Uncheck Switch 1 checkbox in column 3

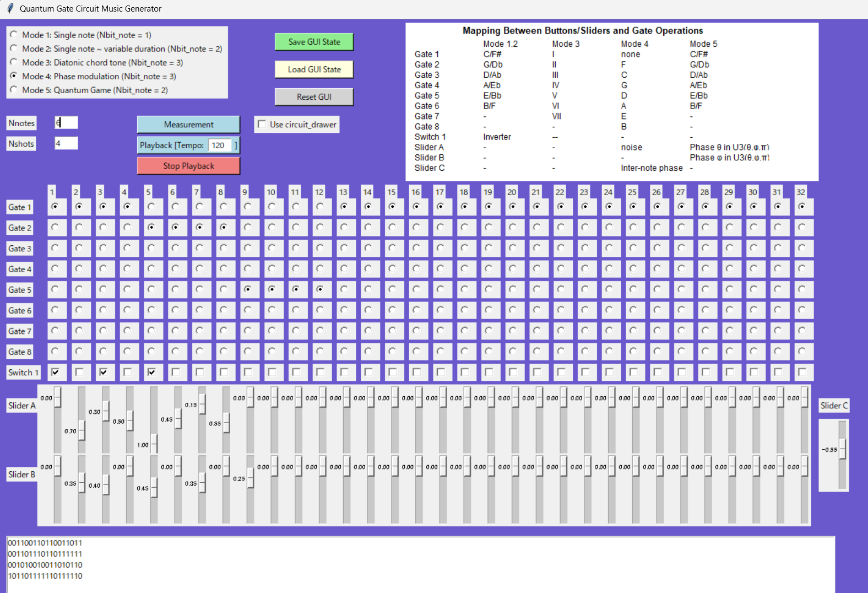(103, 372)
